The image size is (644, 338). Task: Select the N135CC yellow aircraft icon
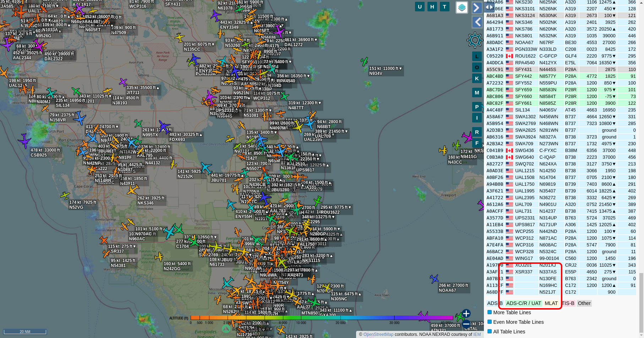click(180, 37)
